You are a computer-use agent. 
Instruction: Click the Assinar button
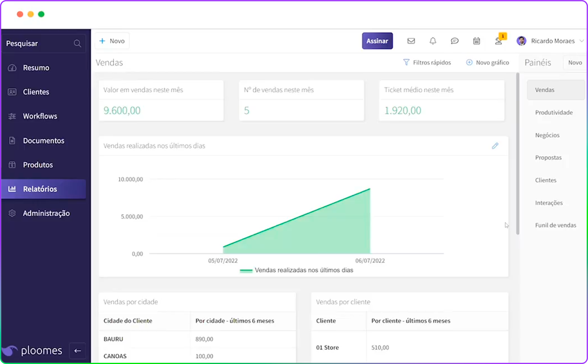pyautogui.click(x=377, y=41)
